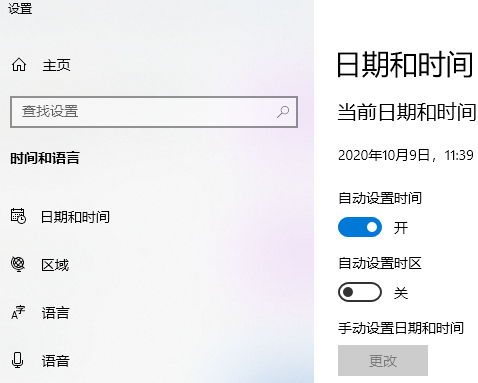Focus the 查找设置 search field

[x=154, y=112]
